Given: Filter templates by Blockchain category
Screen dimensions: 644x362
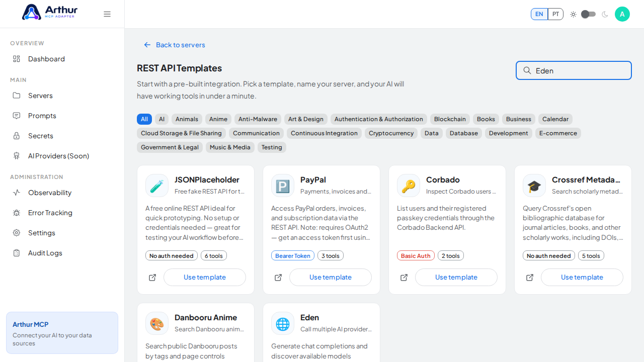Looking at the screenshot, I should [x=450, y=119].
